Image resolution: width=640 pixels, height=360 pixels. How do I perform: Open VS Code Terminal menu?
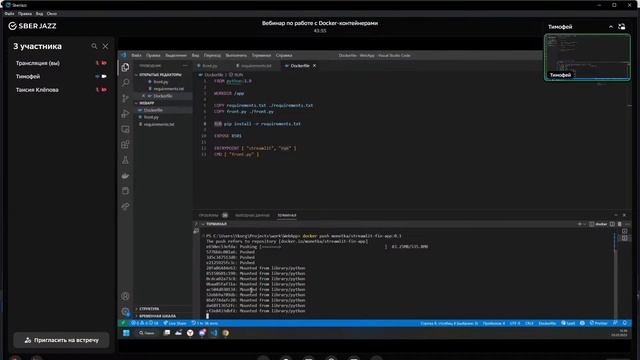coord(261,56)
